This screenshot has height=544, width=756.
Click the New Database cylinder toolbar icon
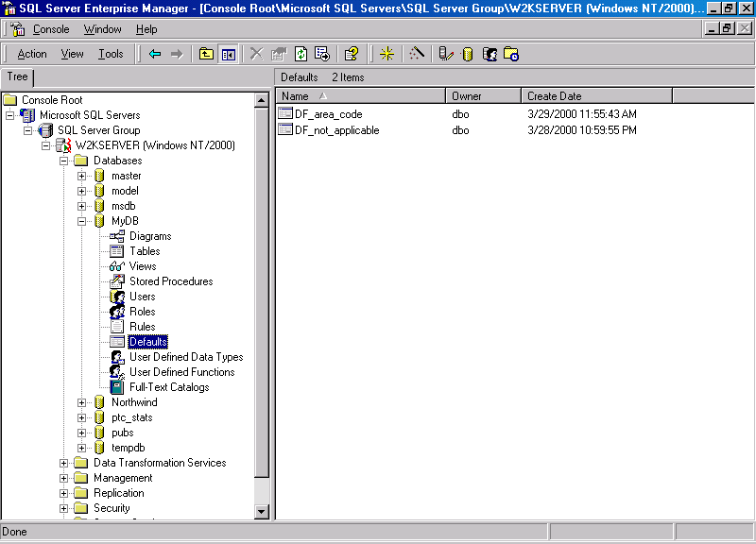[x=467, y=54]
